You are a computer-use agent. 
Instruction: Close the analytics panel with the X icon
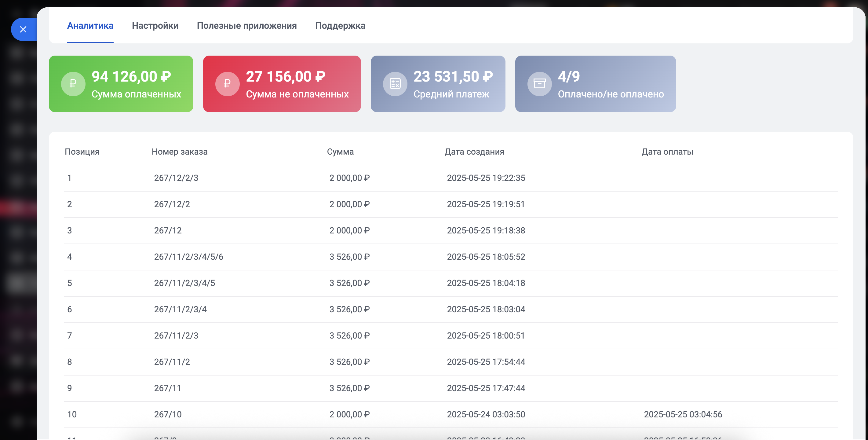[23, 29]
